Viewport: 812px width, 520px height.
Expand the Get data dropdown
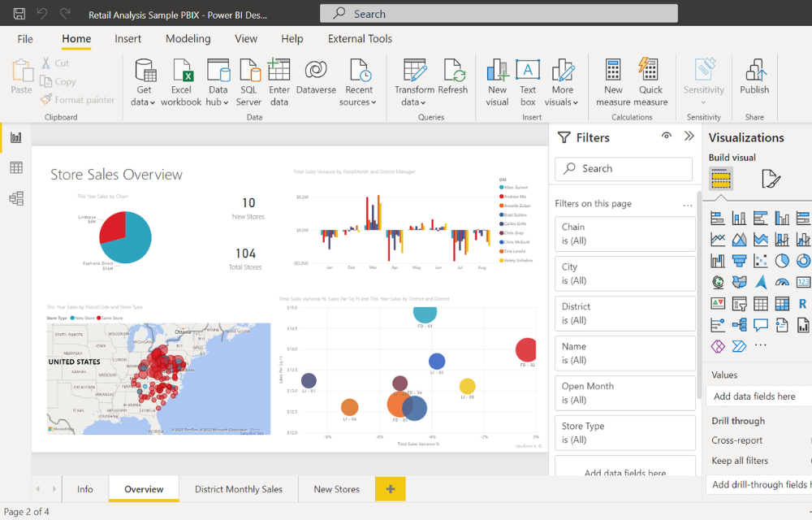[x=144, y=102]
